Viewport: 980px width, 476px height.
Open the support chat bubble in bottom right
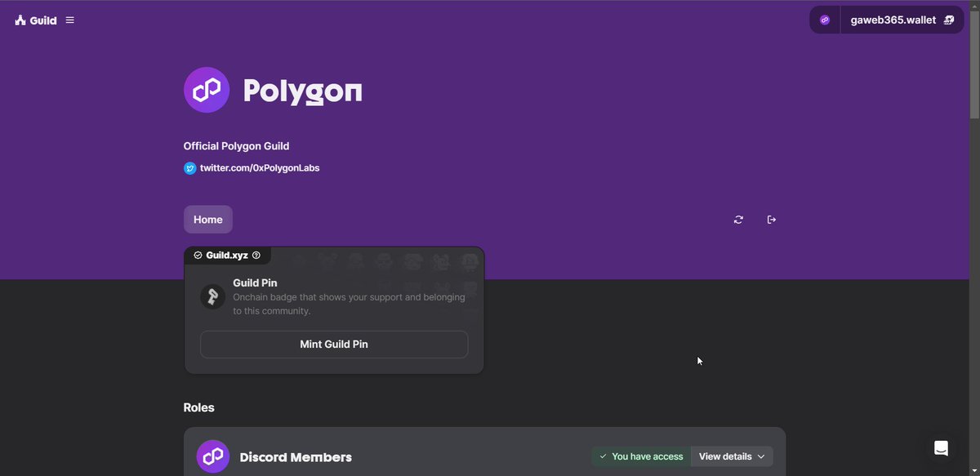941,447
